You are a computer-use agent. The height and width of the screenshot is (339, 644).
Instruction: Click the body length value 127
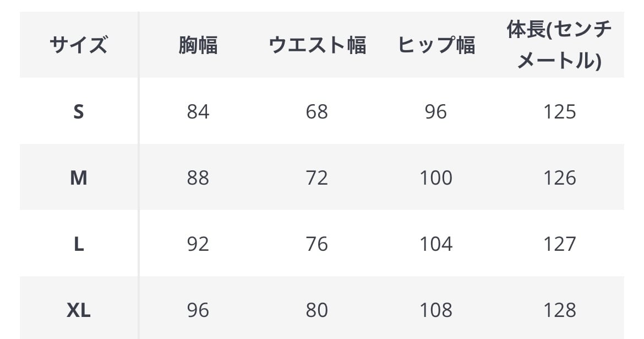coord(559,244)
